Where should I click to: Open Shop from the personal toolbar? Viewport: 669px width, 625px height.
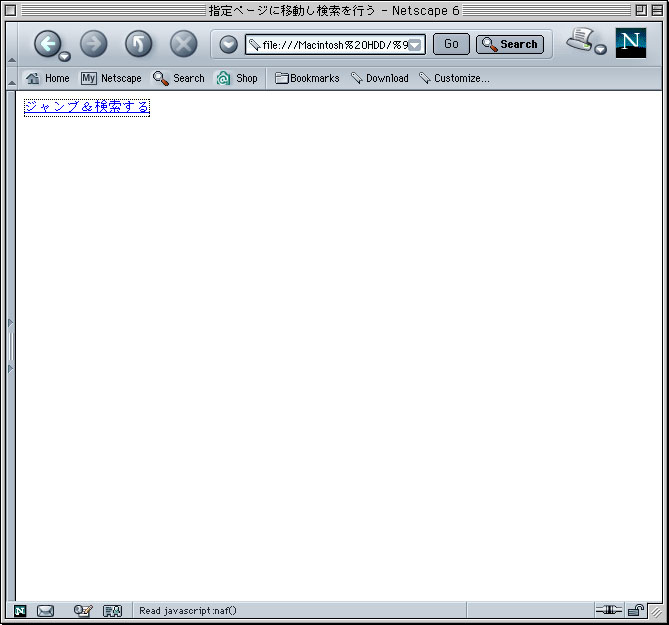point(237,78)
